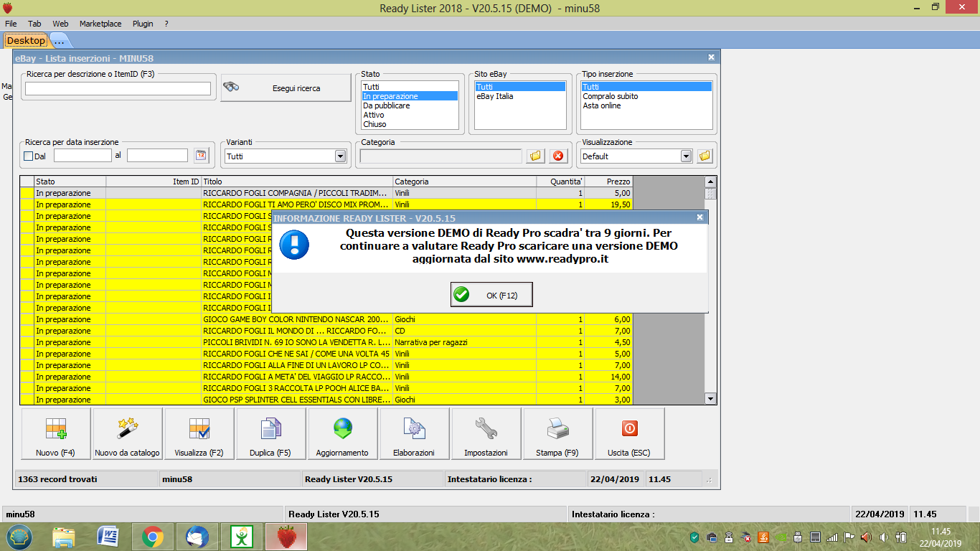Open the Plugin menu
This screenshot has height=551, width=980.
(x=143, y=24)
